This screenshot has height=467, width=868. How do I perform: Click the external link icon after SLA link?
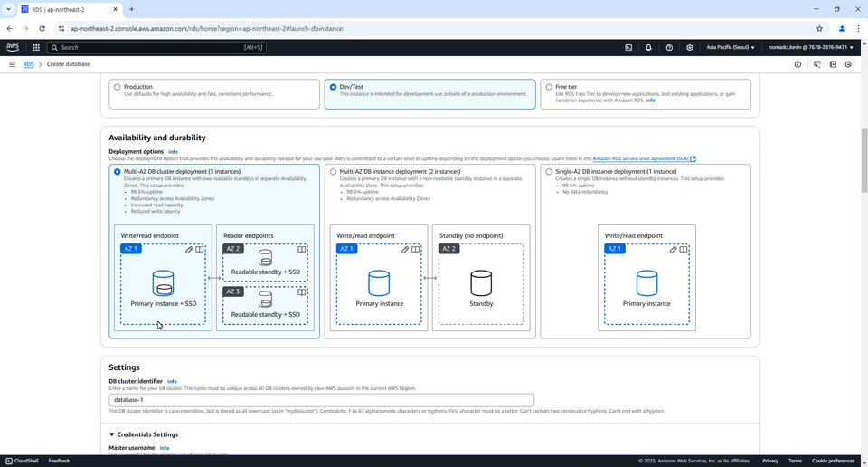pyautogui.click(x=693, y=159)
